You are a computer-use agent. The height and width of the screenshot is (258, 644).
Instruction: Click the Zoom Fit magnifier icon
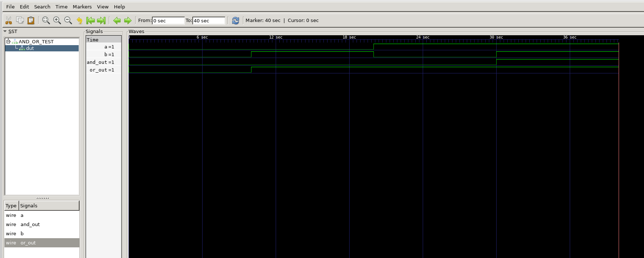point(46,21)
